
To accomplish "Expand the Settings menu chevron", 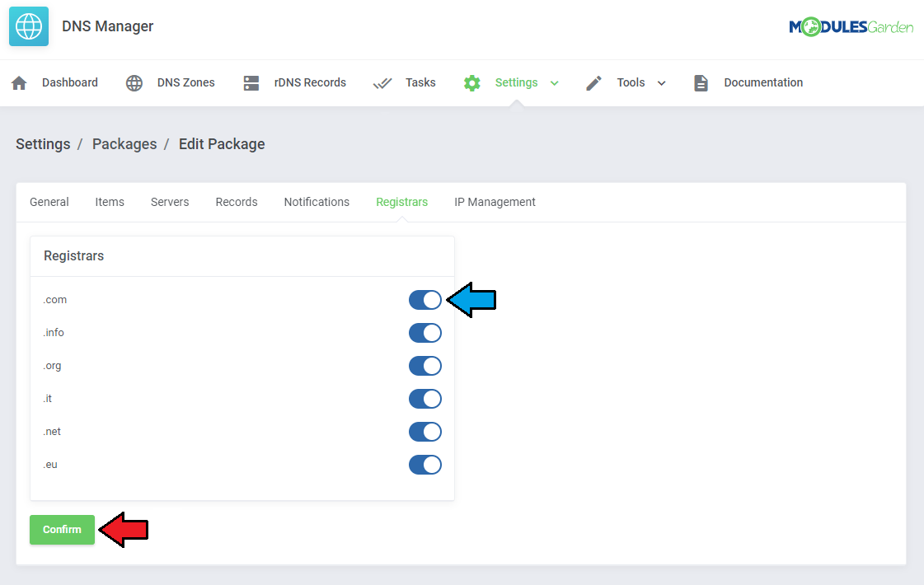I will coord(555,83).
